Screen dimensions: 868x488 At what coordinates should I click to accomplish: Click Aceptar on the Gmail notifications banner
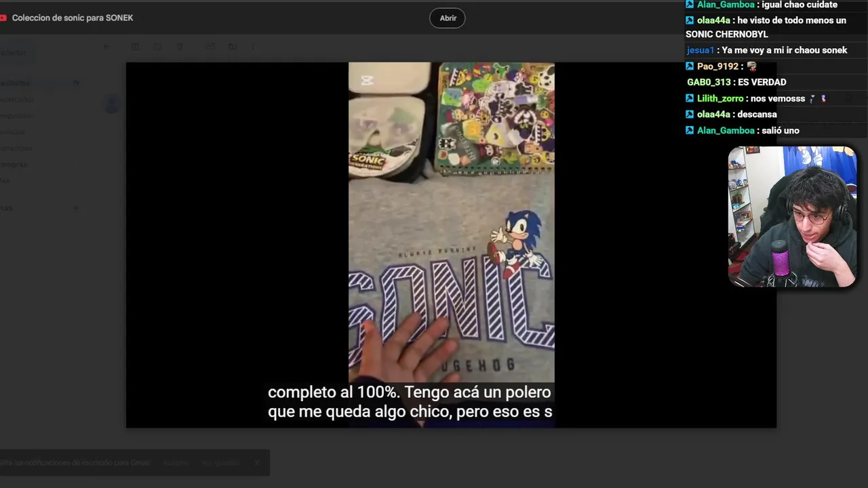pos(176,463)
